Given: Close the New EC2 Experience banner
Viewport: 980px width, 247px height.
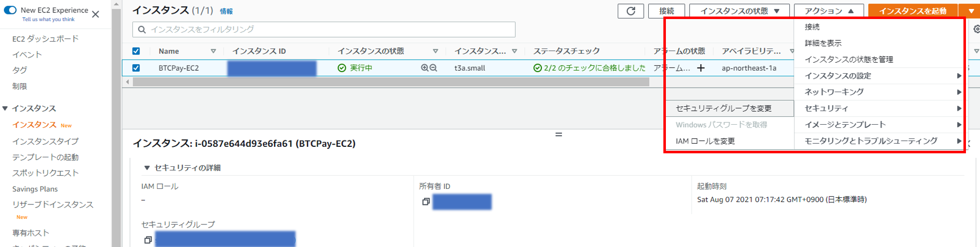Looking at the screenshot, I should (95, 14).
